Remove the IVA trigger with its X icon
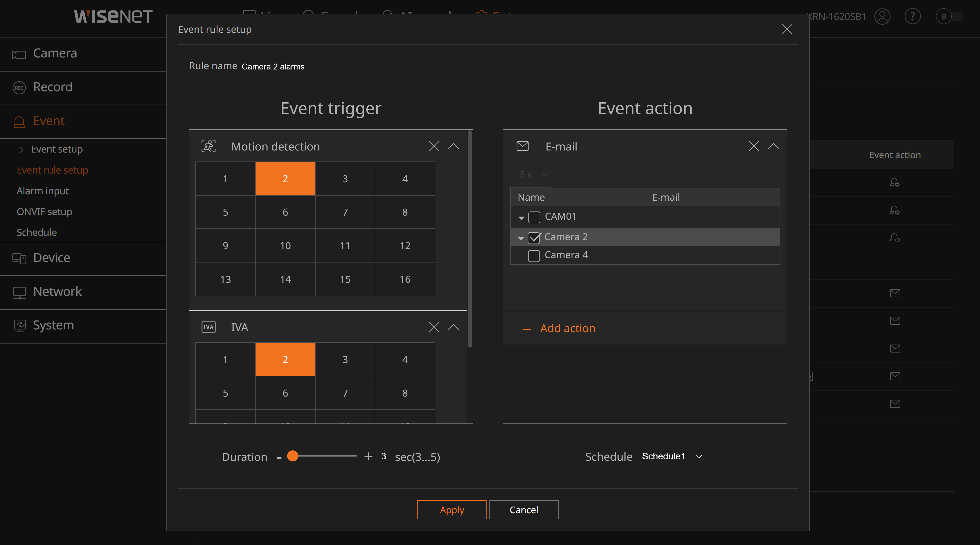This screenshot has width=980, height=545. [x=434, y=327]
